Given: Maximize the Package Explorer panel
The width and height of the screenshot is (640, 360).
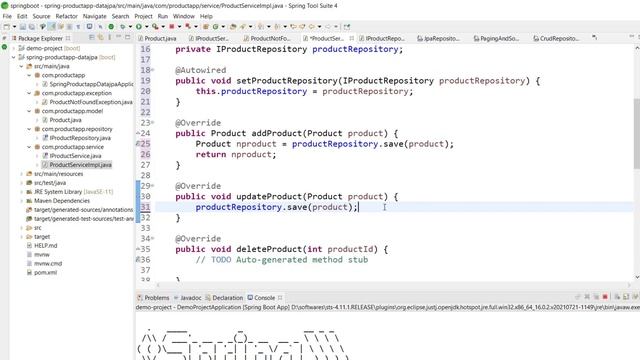Looking at the screenshot, I should click(x=127, y=38).
